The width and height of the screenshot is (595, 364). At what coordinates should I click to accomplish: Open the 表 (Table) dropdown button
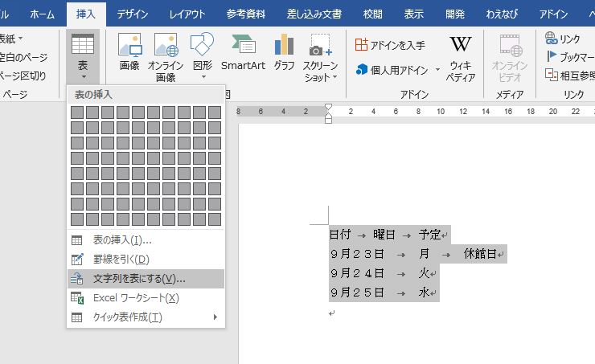point(83,57)
